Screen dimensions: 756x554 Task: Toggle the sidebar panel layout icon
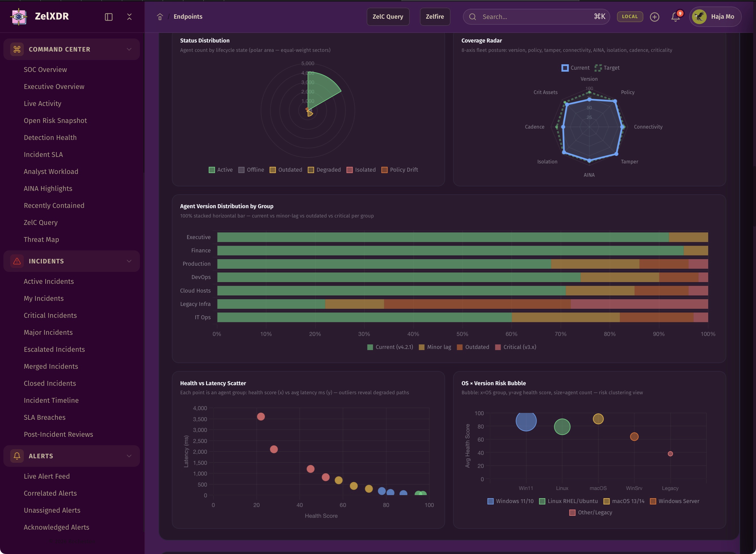click(109, 17)
